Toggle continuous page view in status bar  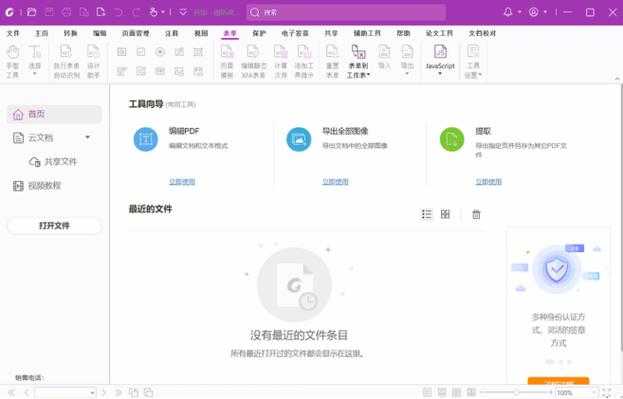[x=442, y=393]
